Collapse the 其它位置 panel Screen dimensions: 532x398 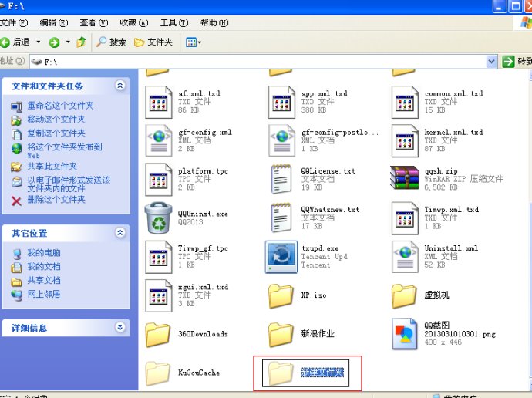tap(120, 233)
